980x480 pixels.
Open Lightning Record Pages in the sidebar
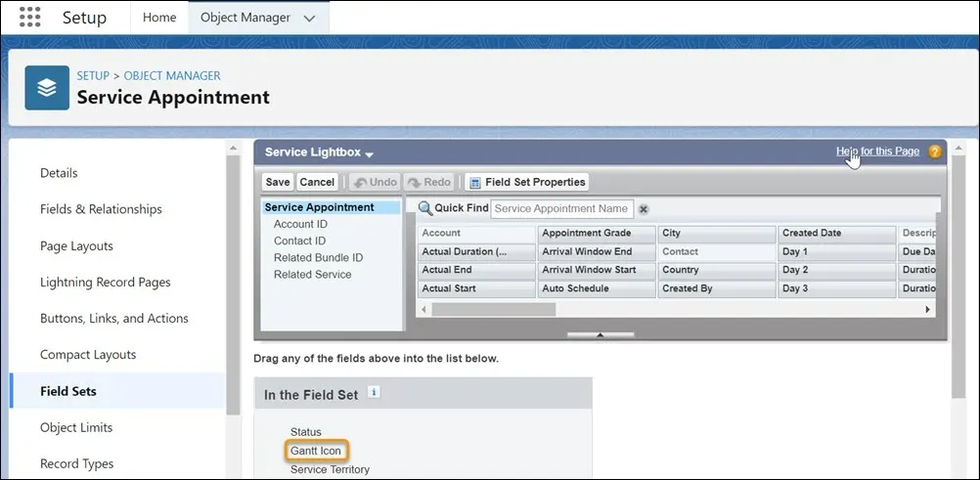click(105, 282)
